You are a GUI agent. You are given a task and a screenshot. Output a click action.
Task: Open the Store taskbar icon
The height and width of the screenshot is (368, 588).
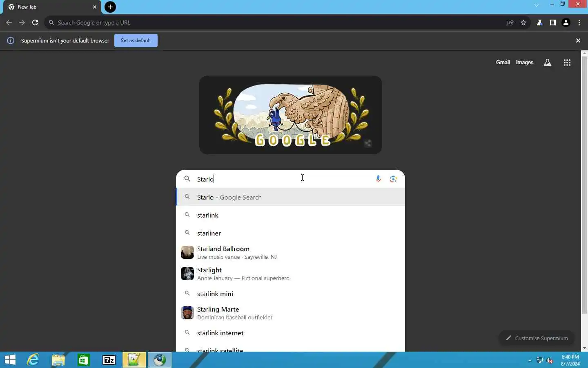pyautogui.click(x=84, y=360)
